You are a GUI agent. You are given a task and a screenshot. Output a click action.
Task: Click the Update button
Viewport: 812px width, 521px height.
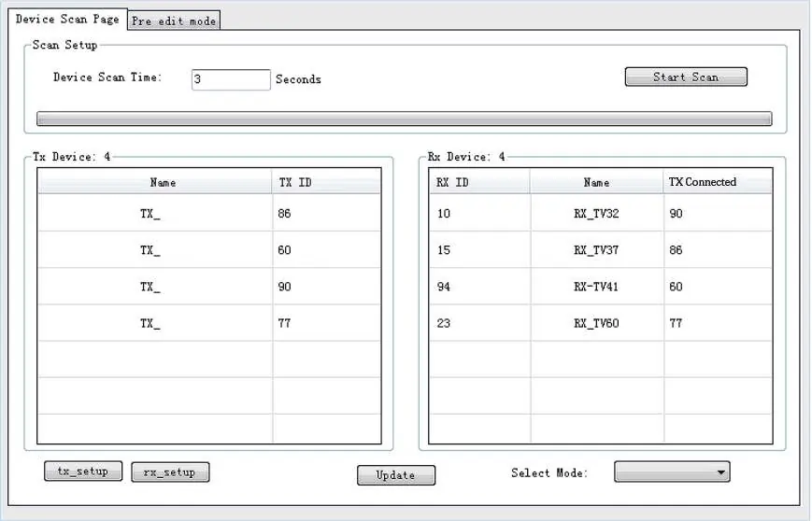(x=396, y=475)
